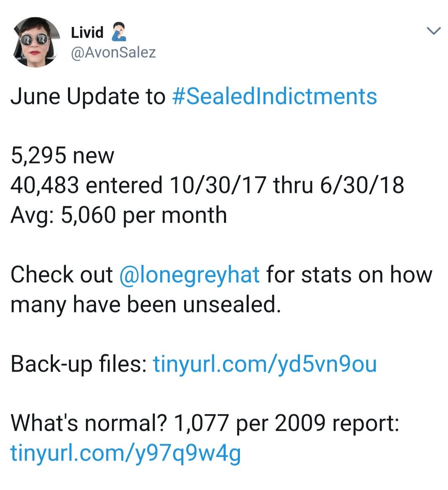Click the words "Check out"

tap(62, 275)
